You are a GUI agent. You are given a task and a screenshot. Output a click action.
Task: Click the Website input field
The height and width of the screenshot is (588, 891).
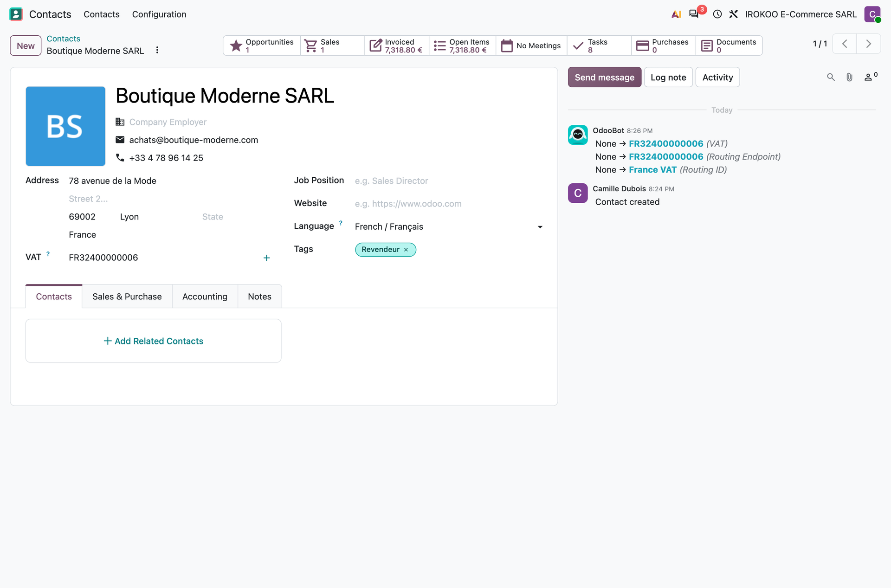[448, 204]
